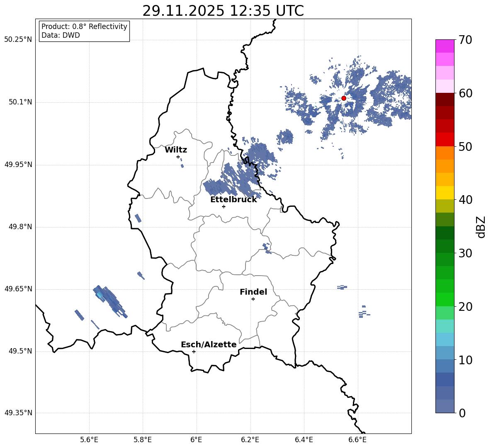491x448 pixels.
Task: Click the 'Product: 0.8° Reflectivity' label
Action: click(x=84, y=26)
